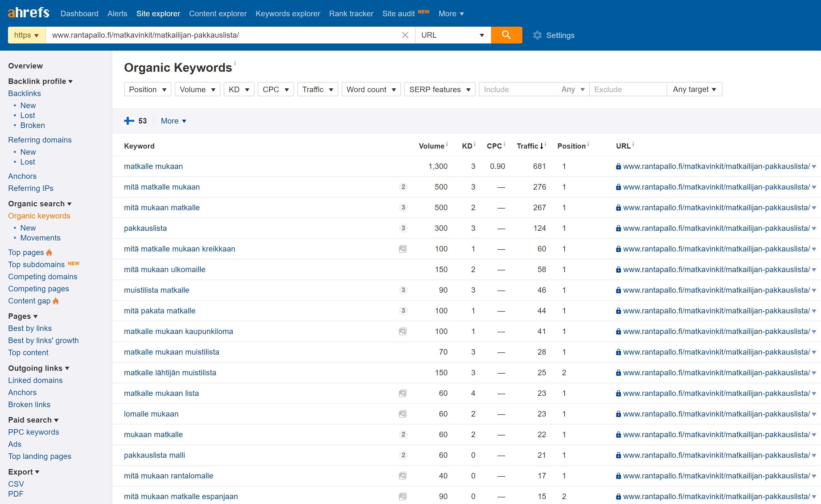
Task: Click SERP features badge 3 for pakkauslista
Action: (403, 228)
